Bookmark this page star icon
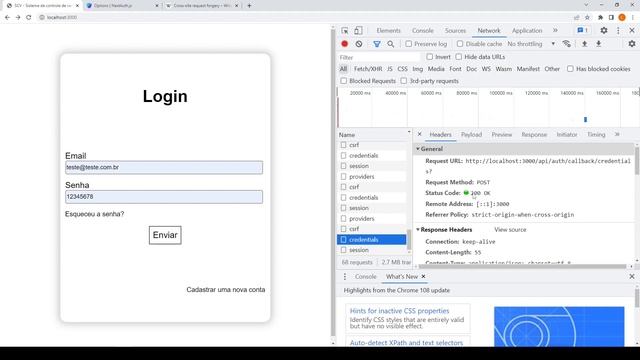Image resolution: width=640 pixels, height=360 pixels. coord(587,18)
